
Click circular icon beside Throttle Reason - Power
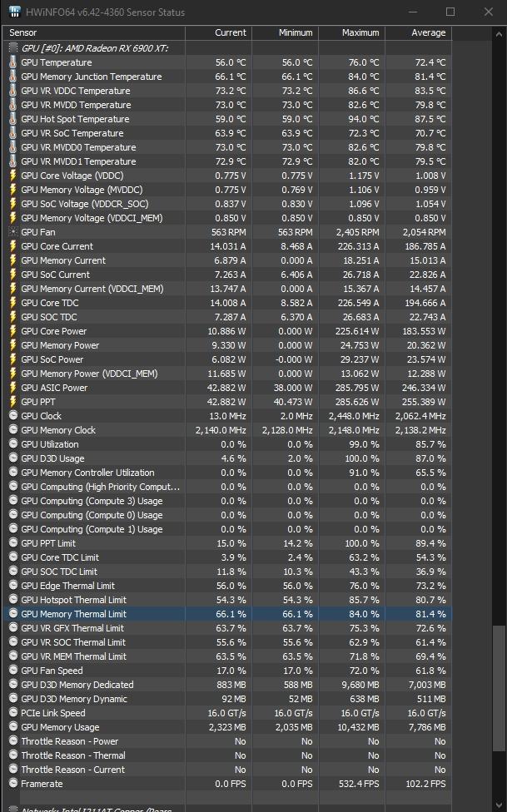(13, 741)
